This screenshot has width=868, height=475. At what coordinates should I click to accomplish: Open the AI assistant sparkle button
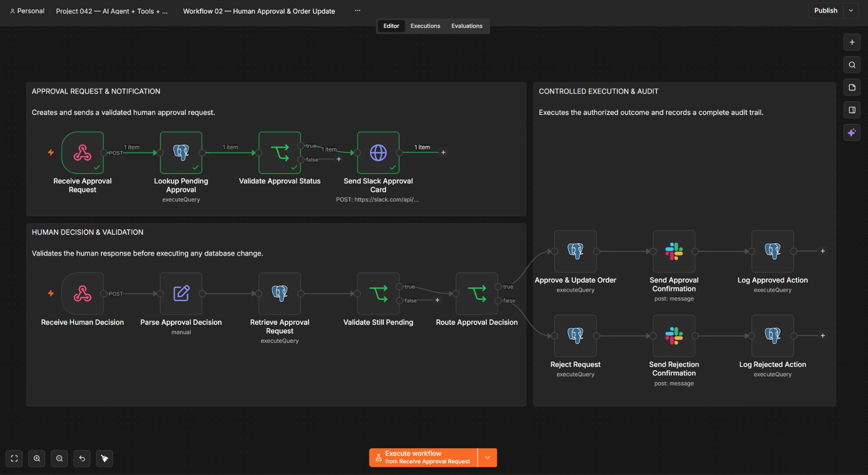[x=852, y=133]
